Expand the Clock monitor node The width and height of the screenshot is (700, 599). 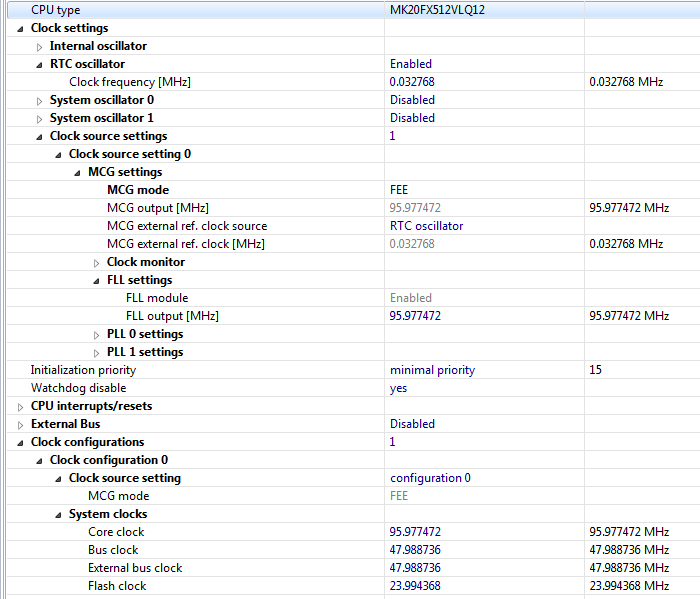pos(96,263)
